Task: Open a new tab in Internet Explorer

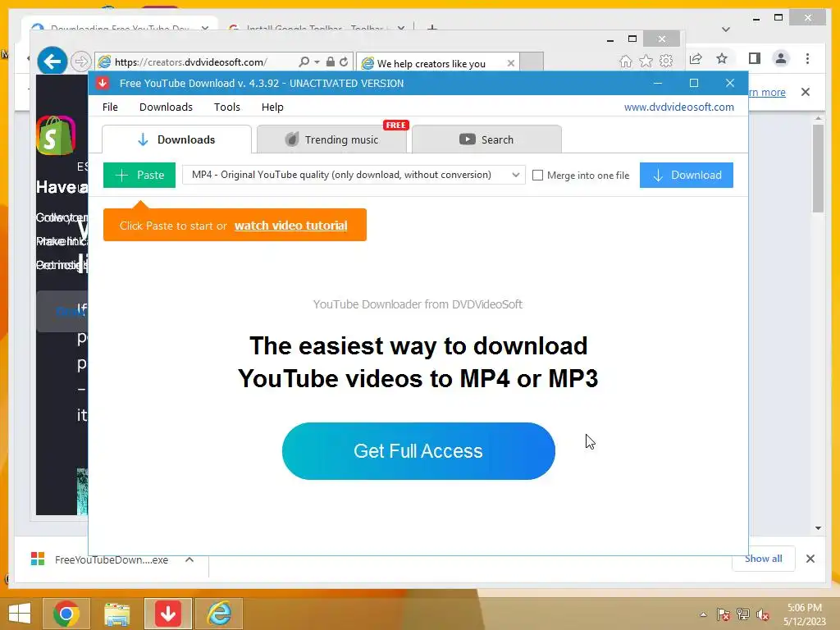Action: coord(532,62)
